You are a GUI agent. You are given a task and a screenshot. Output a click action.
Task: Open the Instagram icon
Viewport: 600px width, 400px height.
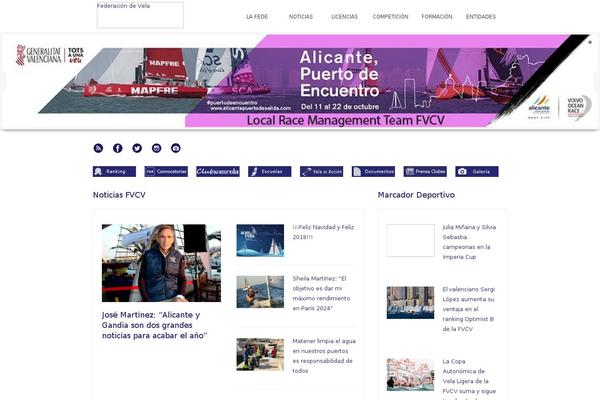click(x=157, y=148)
